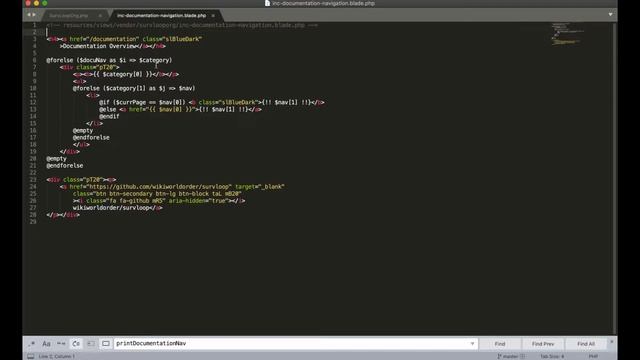Click the fa fa-github icon class line
The height and width of the screenshot is (360, 640).
(159, 201)
